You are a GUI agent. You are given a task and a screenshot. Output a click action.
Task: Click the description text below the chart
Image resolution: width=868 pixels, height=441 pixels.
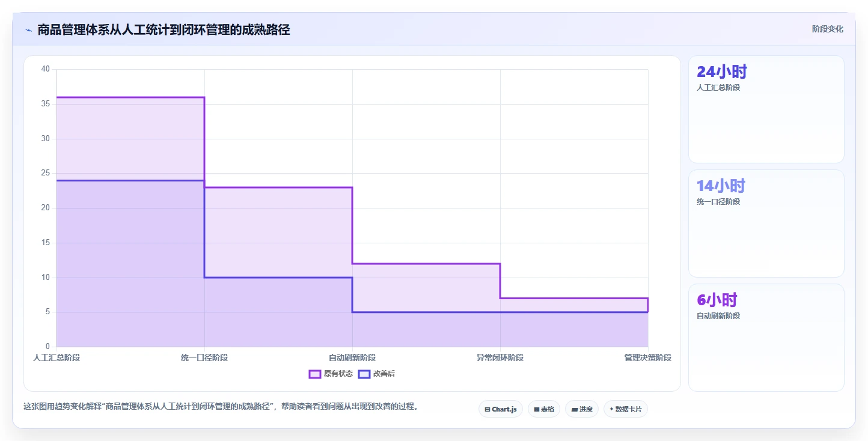tap(221, 407)
